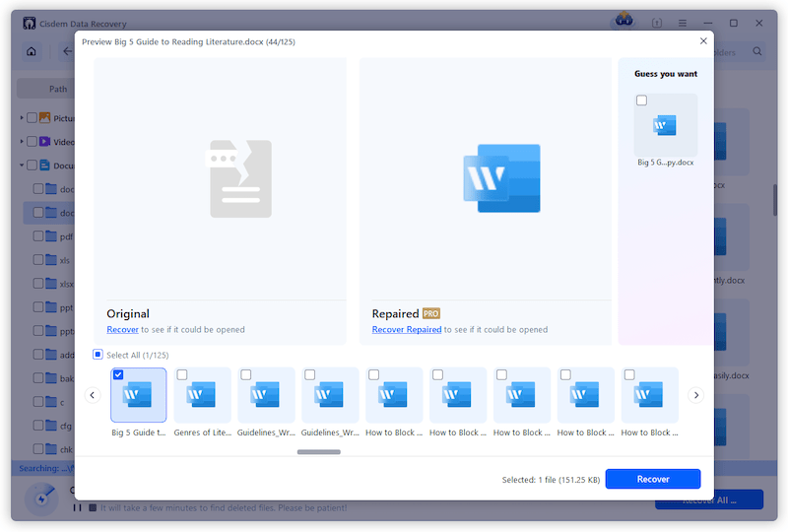Open the hamburger menu in title bar
The width and height of the screenshot is (788, 532).
click(x=682, y=23)
